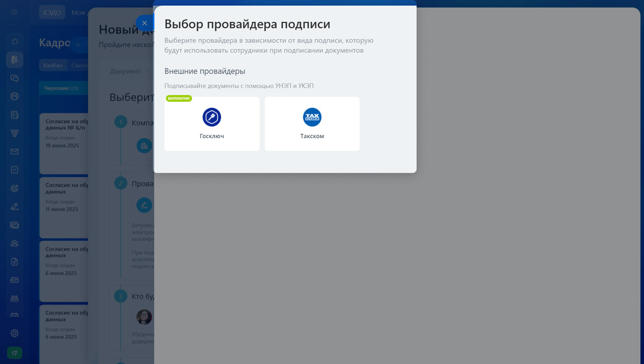
Task: Click the Черновик column header
Action: point(63,88)
